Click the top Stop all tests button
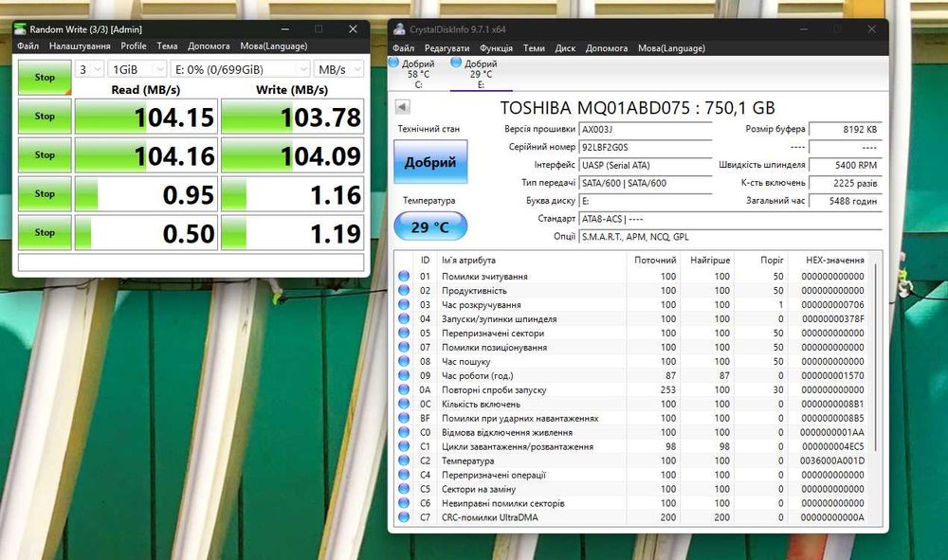Viewport: 948px width, 560px height. [45, 78]
